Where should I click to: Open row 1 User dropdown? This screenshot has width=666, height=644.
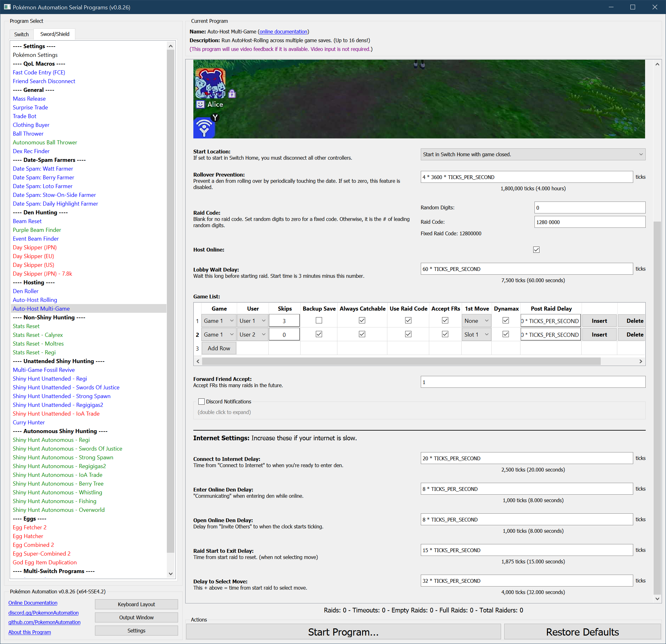pos(252,321)
